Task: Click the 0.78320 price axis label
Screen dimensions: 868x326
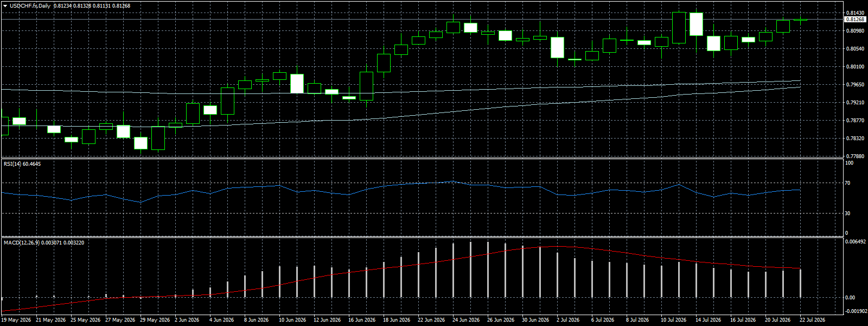Action: click(856, 139)
